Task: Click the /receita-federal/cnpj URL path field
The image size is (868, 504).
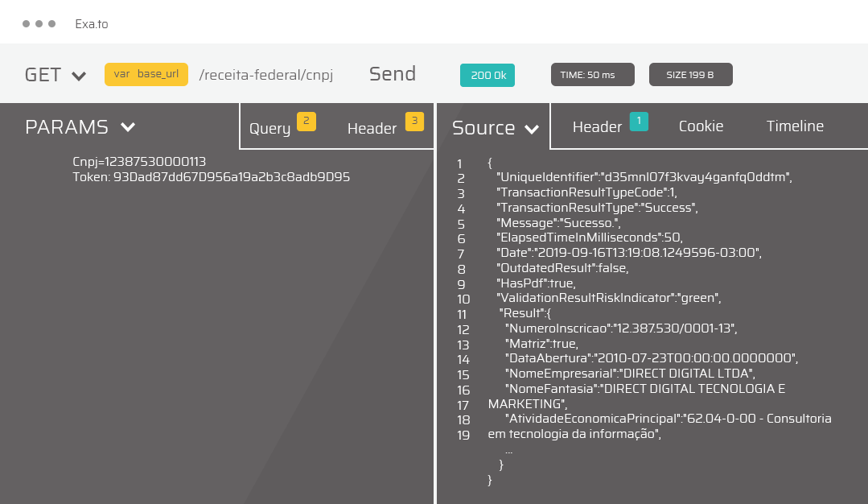Action: click(265, 75)
